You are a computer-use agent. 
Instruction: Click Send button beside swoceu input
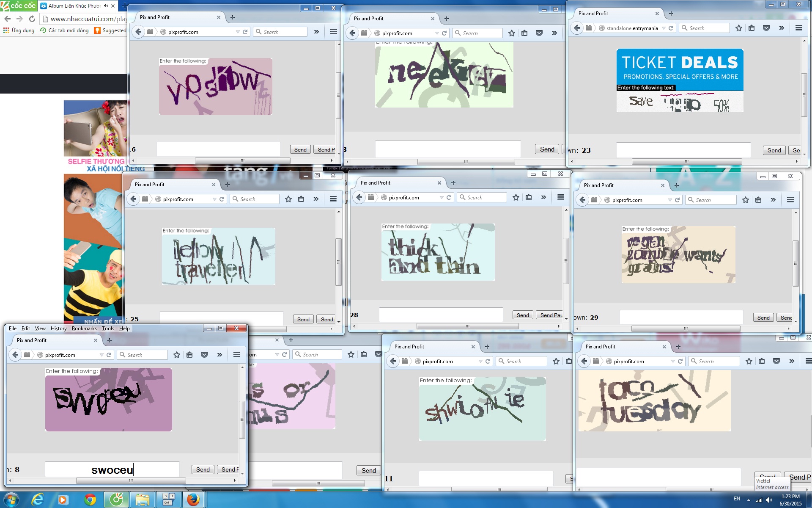coord(203,469)
